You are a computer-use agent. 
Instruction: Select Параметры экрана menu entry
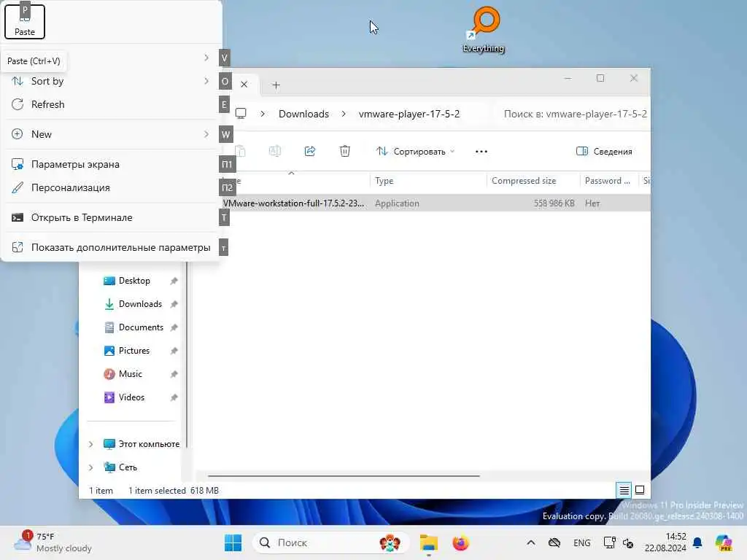(x=111, y=164)
